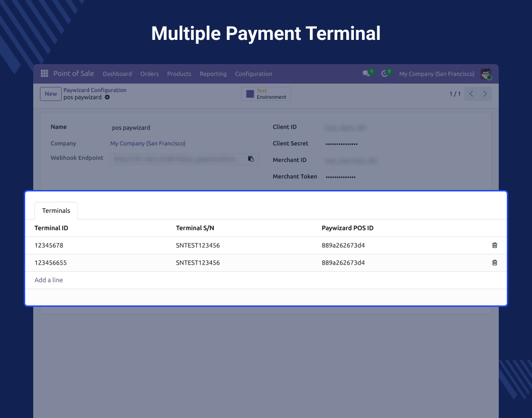Click the New button
The height and width of the screenshot is (418, 532).
(51, 94)
